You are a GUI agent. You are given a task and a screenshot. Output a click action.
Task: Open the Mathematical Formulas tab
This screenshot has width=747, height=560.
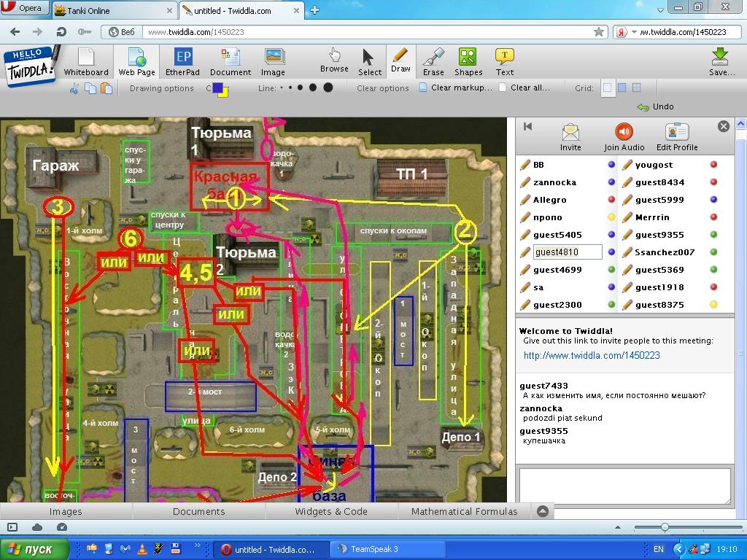tap(464, 511)
